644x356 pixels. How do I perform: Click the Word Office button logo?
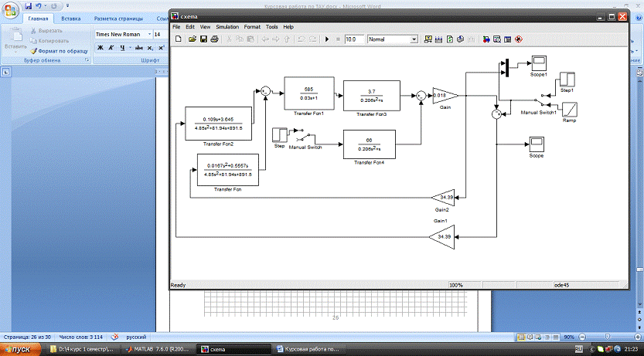(12, 9)
